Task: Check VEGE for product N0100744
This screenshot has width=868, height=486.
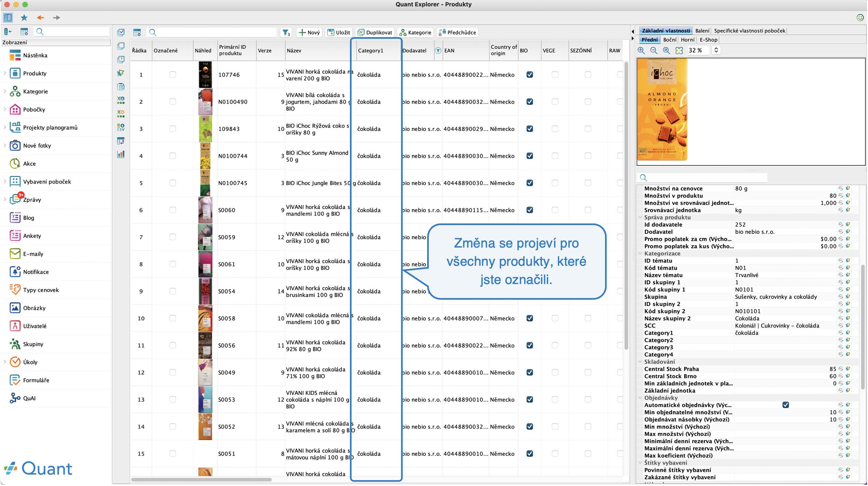Action: coord(555,156)
